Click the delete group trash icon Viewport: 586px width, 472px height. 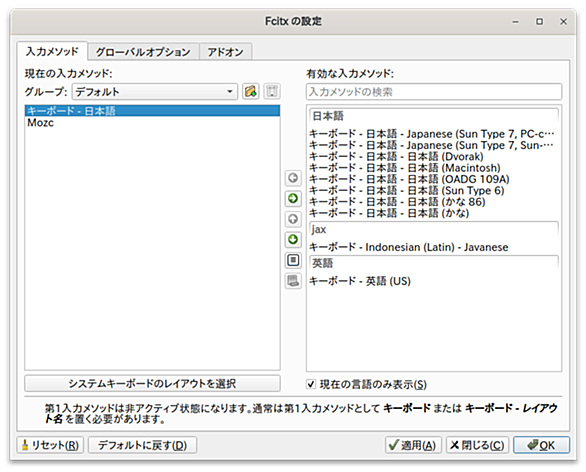pos(272,91)
